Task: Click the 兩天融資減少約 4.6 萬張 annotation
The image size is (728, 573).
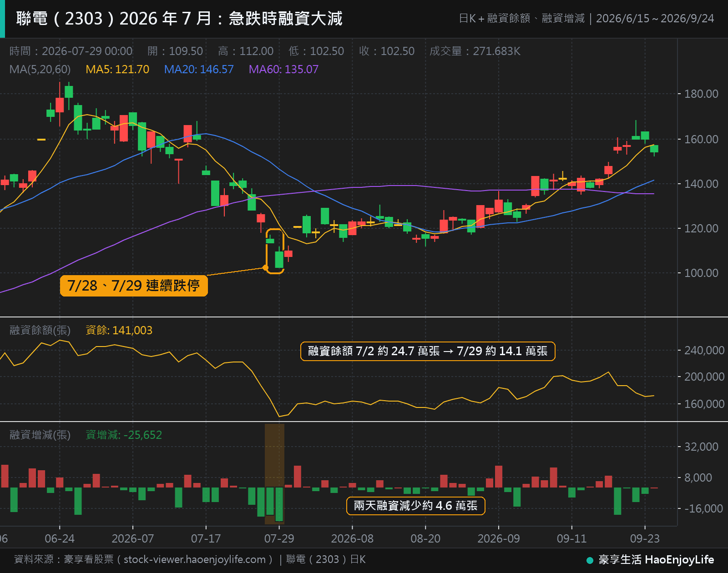Action: pos(416,506)
